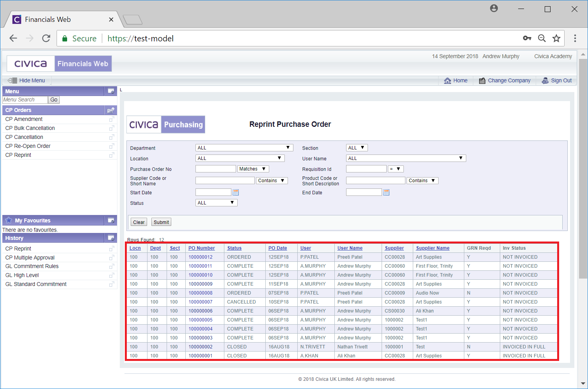Open CP Multiple Approval new window icon
This screenshot has height=389, width=588.
click(112, 258)
